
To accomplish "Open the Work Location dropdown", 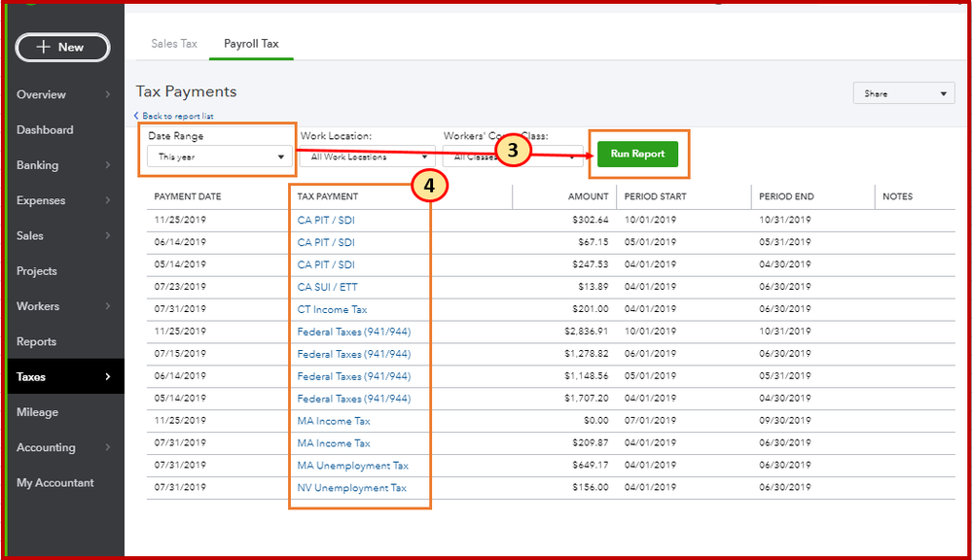I will coord(367,155).
